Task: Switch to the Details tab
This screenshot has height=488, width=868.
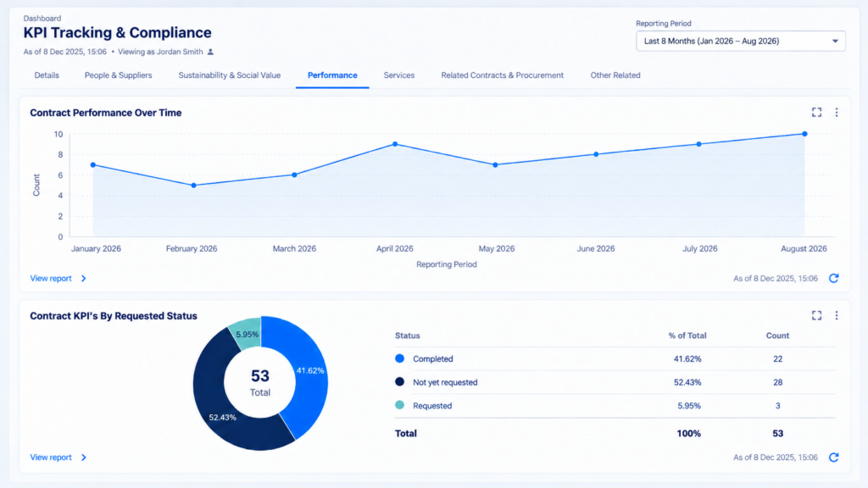Action: tap(47, 75)
